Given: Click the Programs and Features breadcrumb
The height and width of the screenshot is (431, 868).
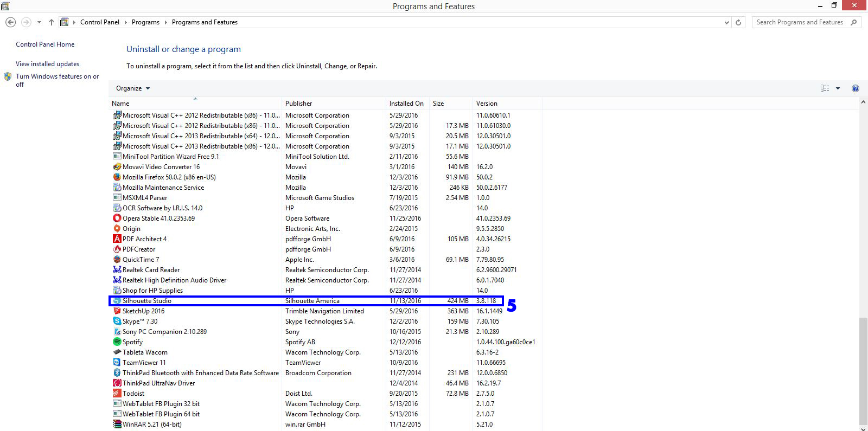Looking at the screenshot, I should pos(205,22).
